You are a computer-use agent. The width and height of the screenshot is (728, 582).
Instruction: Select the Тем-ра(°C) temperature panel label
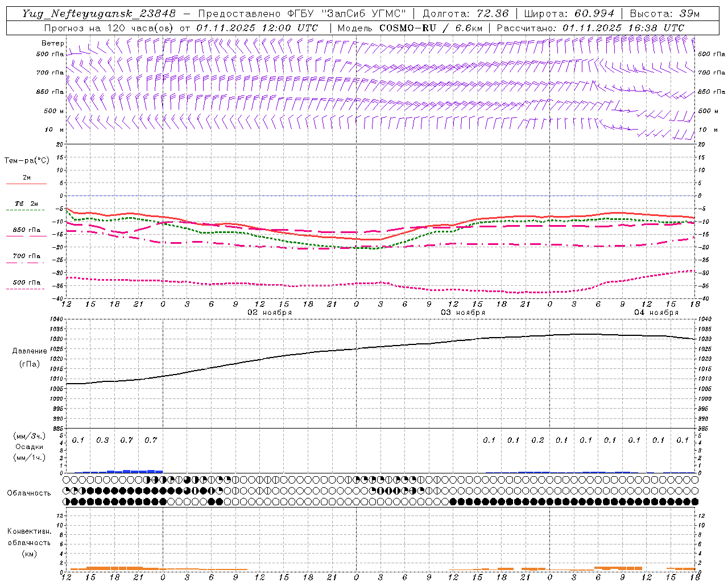pos(27,161)
